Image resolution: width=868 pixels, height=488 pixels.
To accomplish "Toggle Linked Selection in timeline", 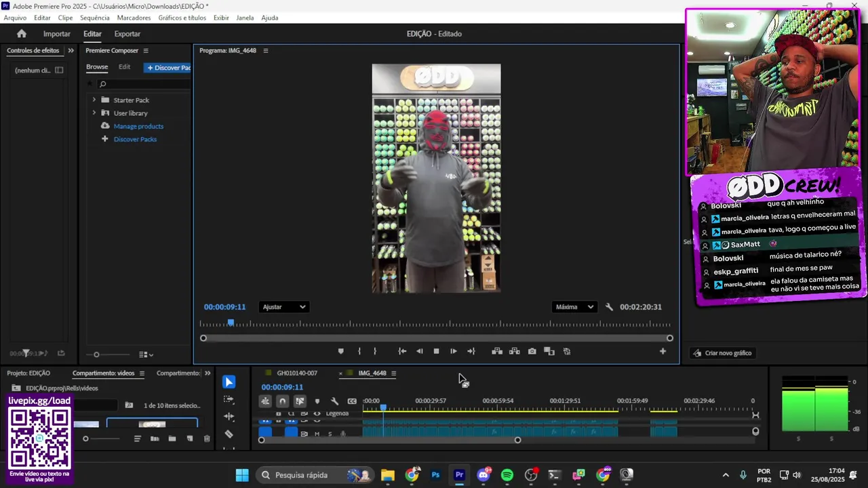I will coord(300,401).
